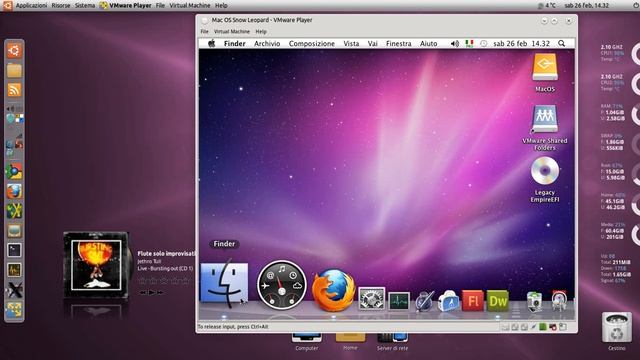Viewport: 640px width, 360px height.
Task: Open File menu in VMware Player window
Action: 204,31
